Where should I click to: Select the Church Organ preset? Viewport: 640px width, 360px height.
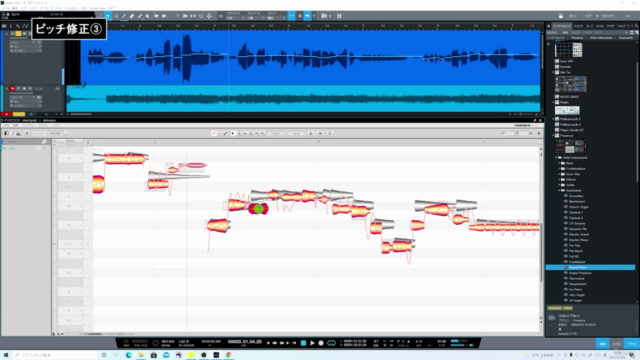tap(578, 207)
